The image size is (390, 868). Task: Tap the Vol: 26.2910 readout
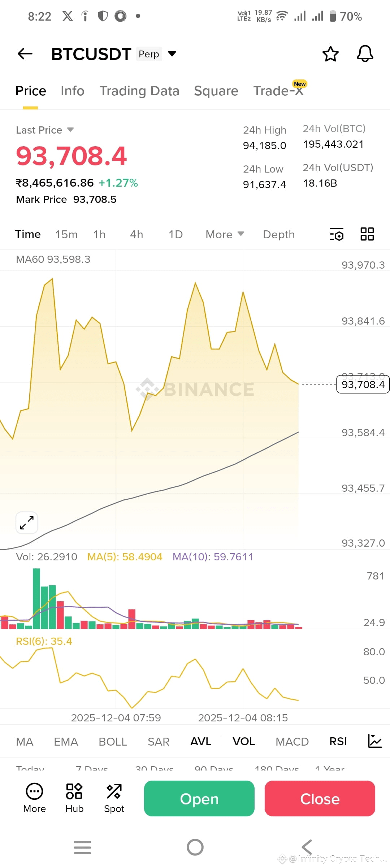(47, 557)
